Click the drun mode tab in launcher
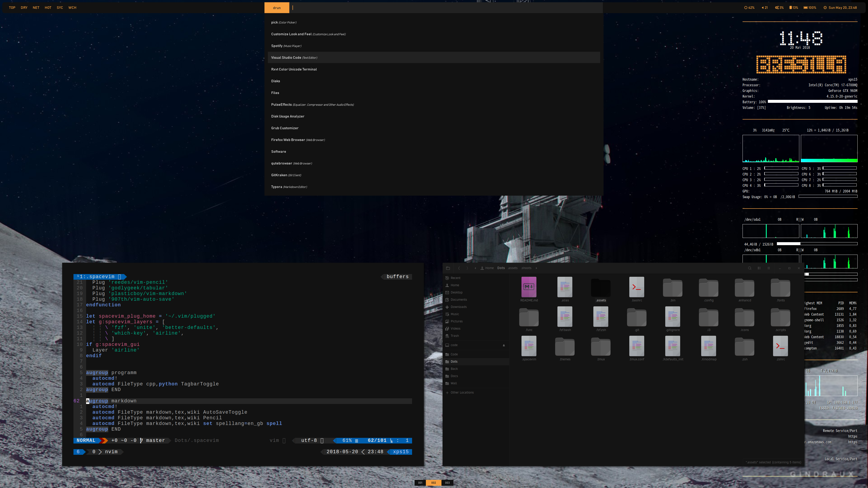The width and height of the screenshot is (868, 488). tap(277, 8)
